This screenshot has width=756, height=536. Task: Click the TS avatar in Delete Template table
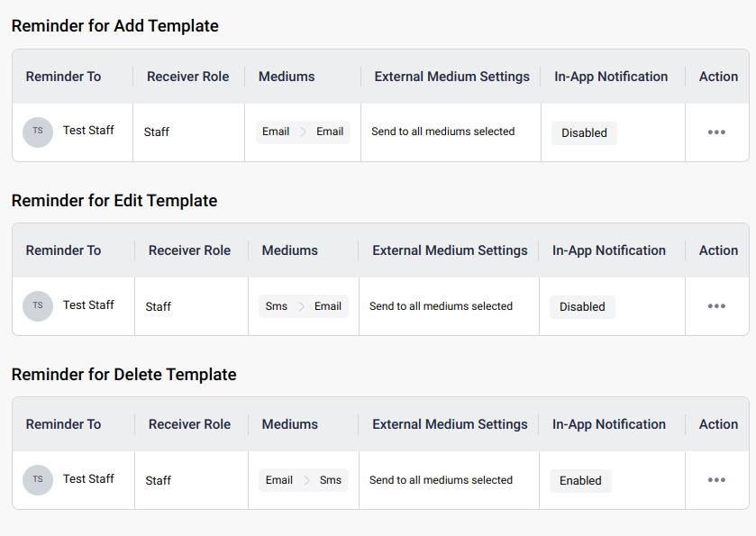point(38,479)
